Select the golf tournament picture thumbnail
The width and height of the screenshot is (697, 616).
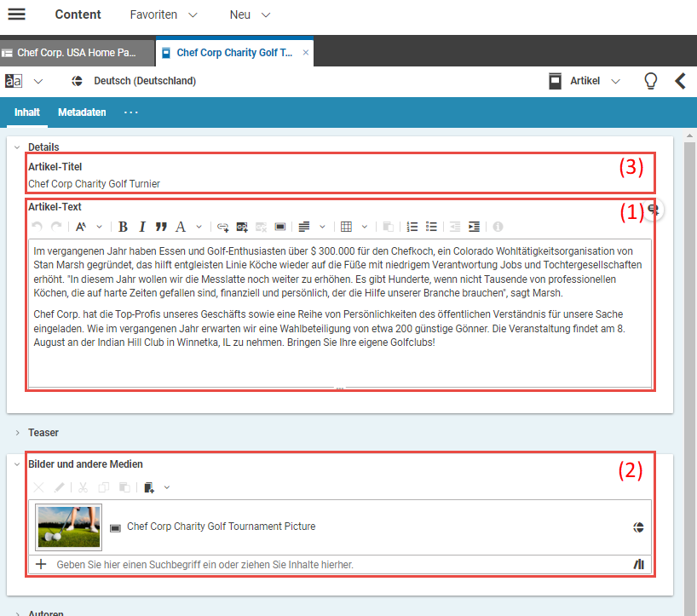(x=69, y=527)
